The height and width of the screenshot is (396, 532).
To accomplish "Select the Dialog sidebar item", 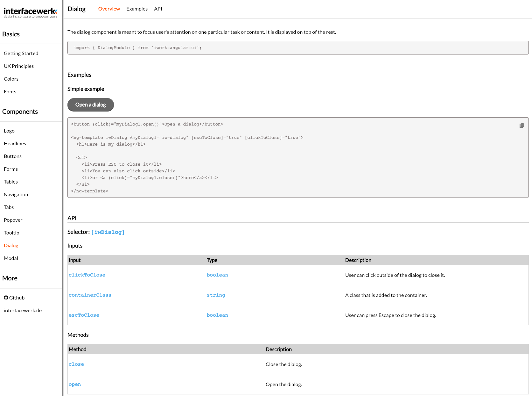I will point(11,245).
